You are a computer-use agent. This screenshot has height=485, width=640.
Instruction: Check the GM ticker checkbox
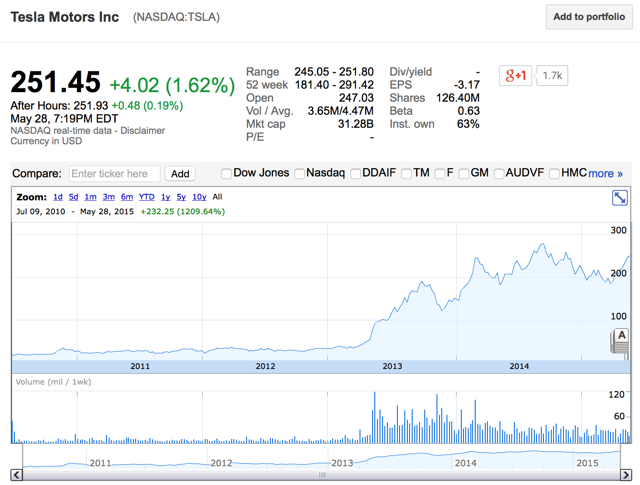pyautogui.click(x=464, y=174)
